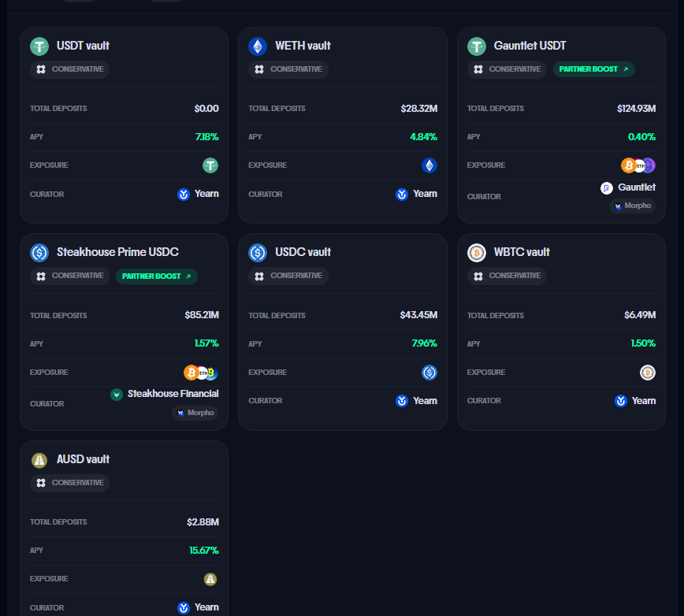
Task: Click the $124.93M total deposits value
Action: [637, 109]
